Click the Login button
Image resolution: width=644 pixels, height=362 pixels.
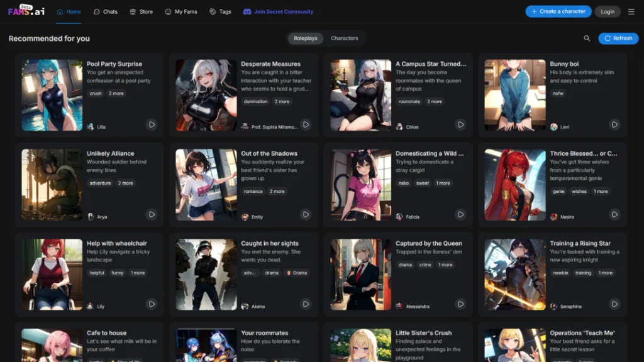608,11
